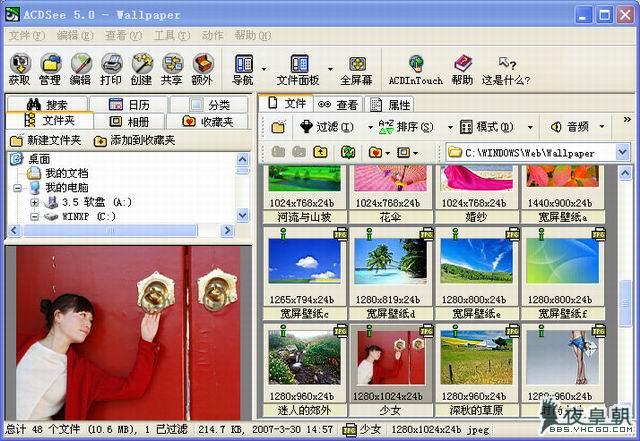Switch to the 属性 properties tab
640x441 pixels.
(389, 105)
